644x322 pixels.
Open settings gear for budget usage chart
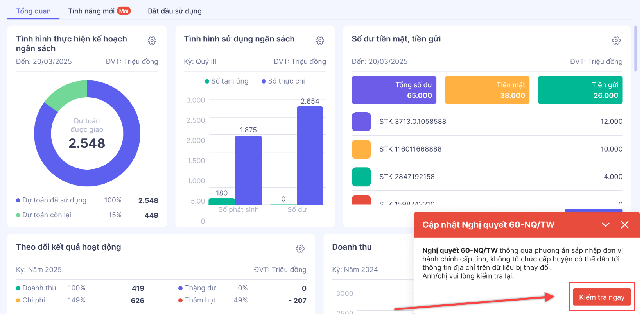pyautogui.click(x=320, y=41)
